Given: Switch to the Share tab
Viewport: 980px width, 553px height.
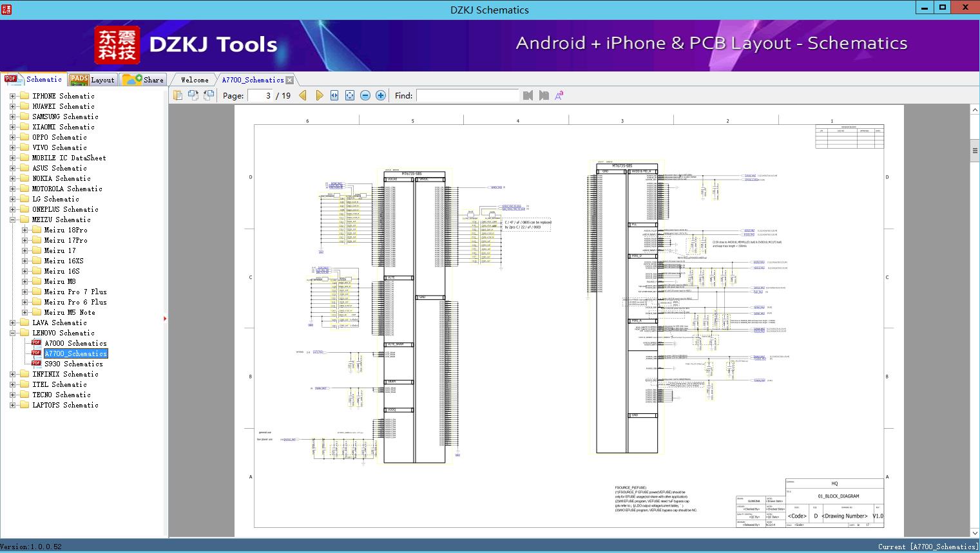Looking at the screenshot, I should click(x=143, y=80).
